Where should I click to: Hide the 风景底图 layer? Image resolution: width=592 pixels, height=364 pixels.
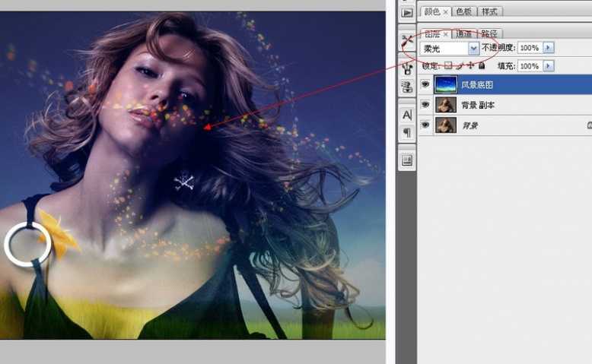tap(425, 84)
